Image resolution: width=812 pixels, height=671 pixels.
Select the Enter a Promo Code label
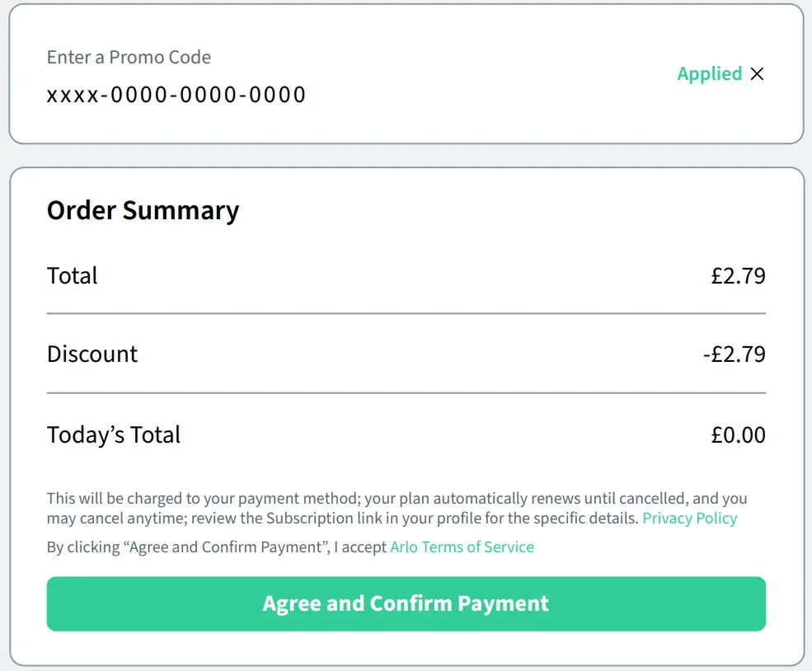point(129,58)
